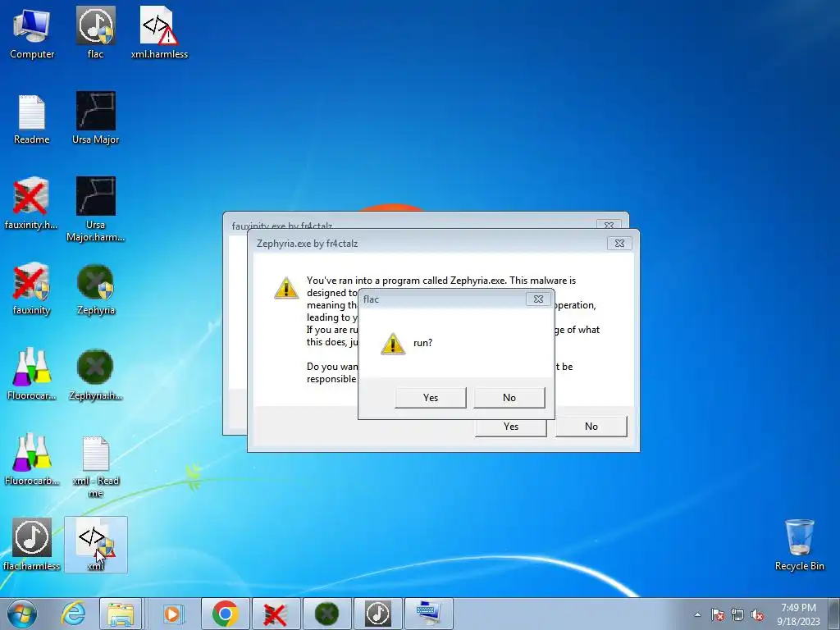The width and height of the screenshot is (840, 630).
Task: Open Google Chrome from taskbar
Action: coord(225,614)
